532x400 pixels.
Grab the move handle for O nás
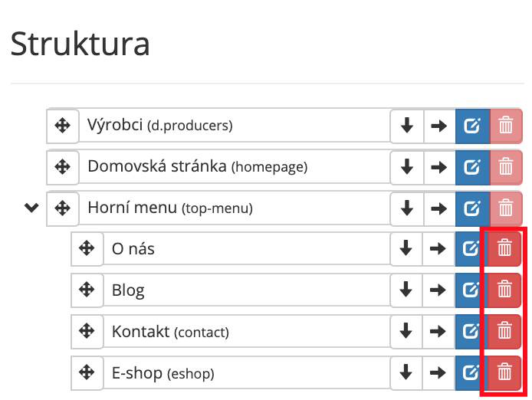click(87, 249)
